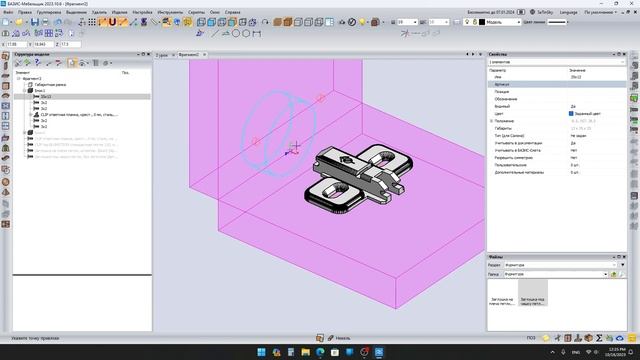This screenshot has height=360, width=640.
Task: Undo last action with the blue arrow icon
Action: click(x=58, y=22)
